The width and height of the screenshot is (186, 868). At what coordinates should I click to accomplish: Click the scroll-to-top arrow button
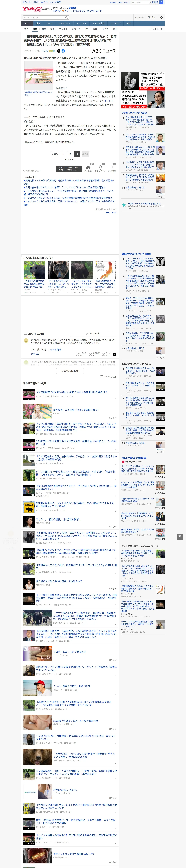pos(180,536)
